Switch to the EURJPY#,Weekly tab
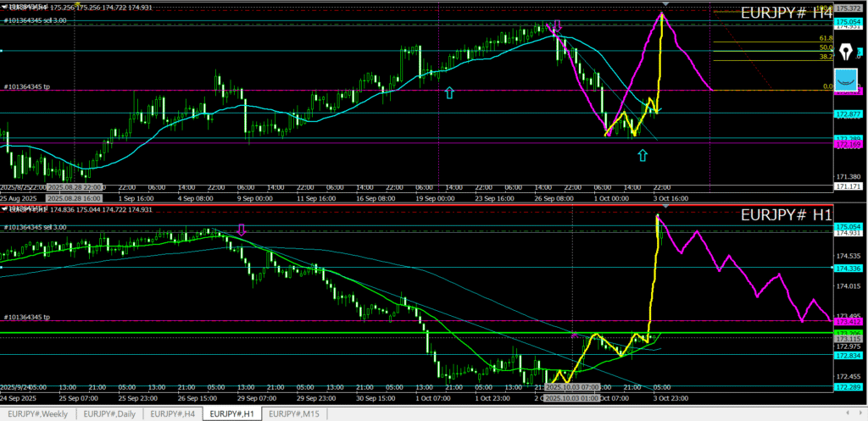This screenshot has width=868, height=421. 39,413
